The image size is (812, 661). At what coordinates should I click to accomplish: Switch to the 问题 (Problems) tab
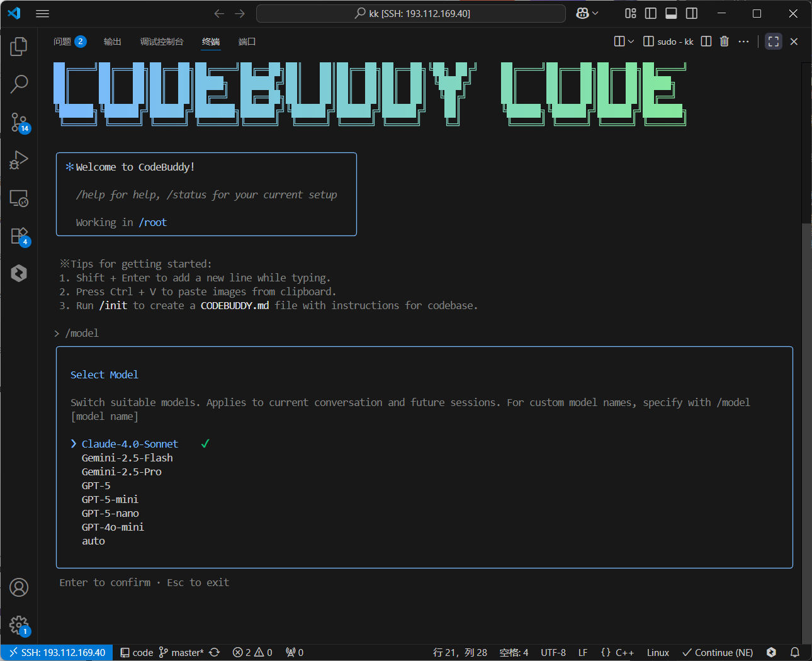point(69,42)
